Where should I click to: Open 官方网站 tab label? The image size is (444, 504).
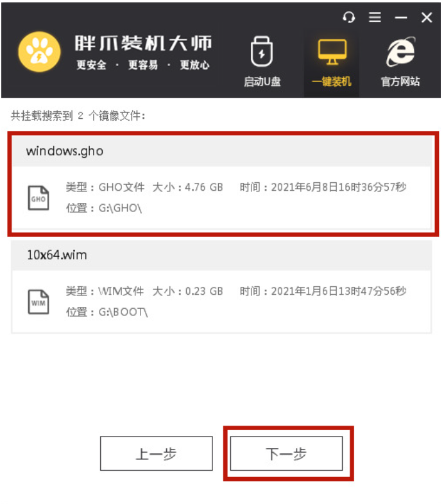click(400, 82)
